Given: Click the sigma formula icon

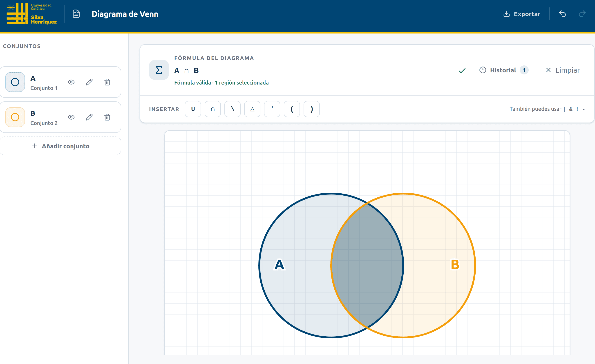Looking at the screenshot, I should 159,70.
